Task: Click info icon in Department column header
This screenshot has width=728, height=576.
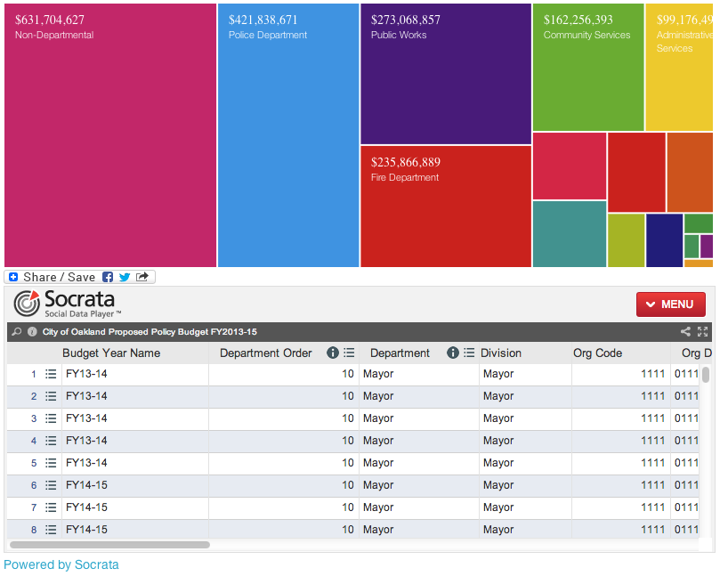Action: click(x=453, y=353)
